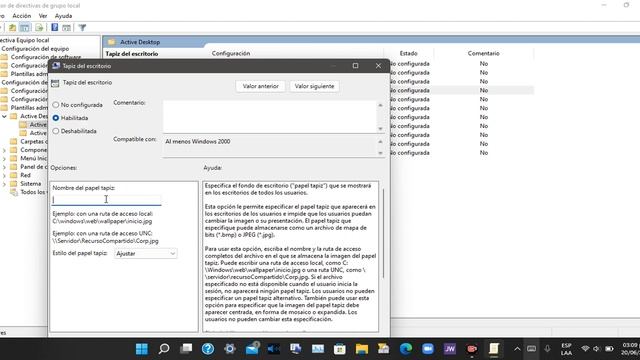Click the Comentario column header

tap(483, 53)
